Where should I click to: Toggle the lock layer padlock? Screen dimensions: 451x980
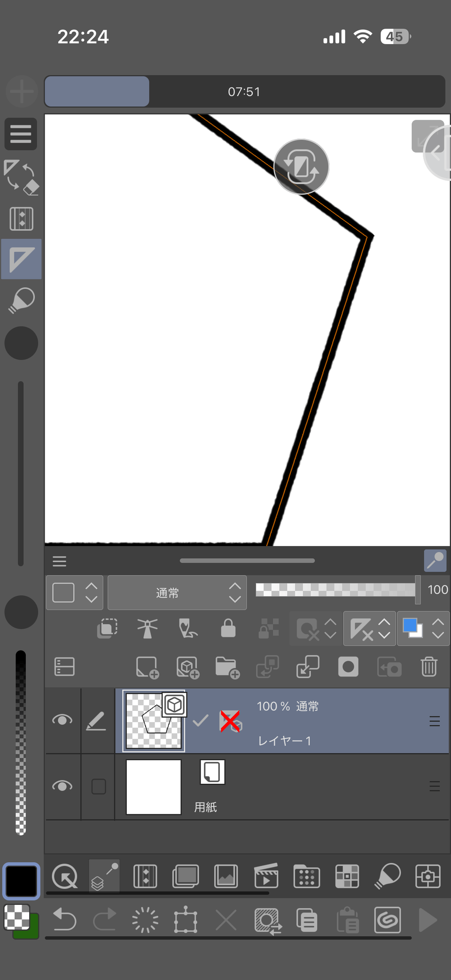(x=228, y=628)
